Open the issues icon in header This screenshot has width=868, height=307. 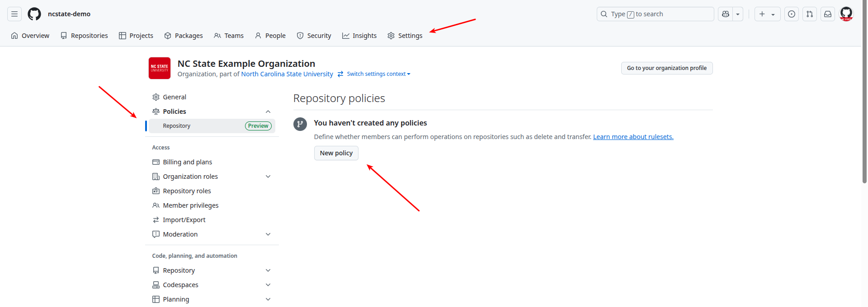coord(792,14)
